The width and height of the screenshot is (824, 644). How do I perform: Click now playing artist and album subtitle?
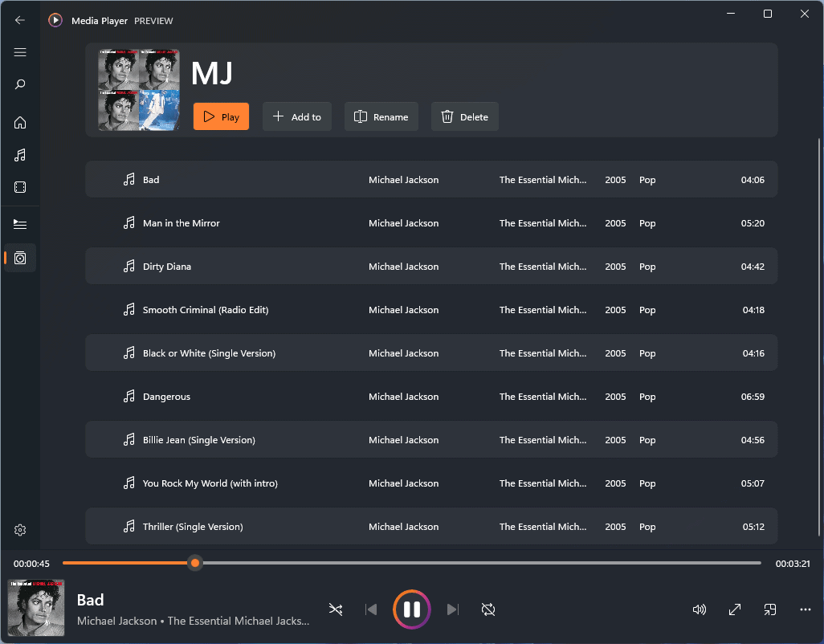coord(194,621)
